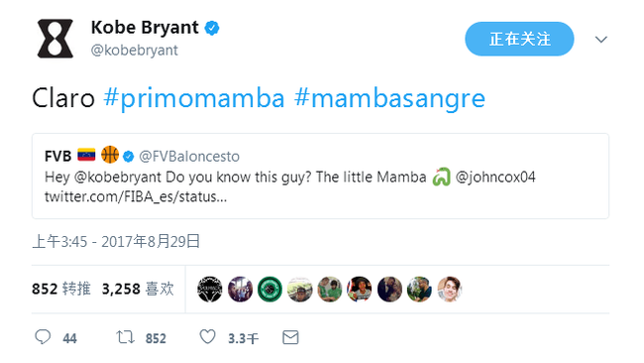Open @kobebryant handle under the name

[135, 51]
